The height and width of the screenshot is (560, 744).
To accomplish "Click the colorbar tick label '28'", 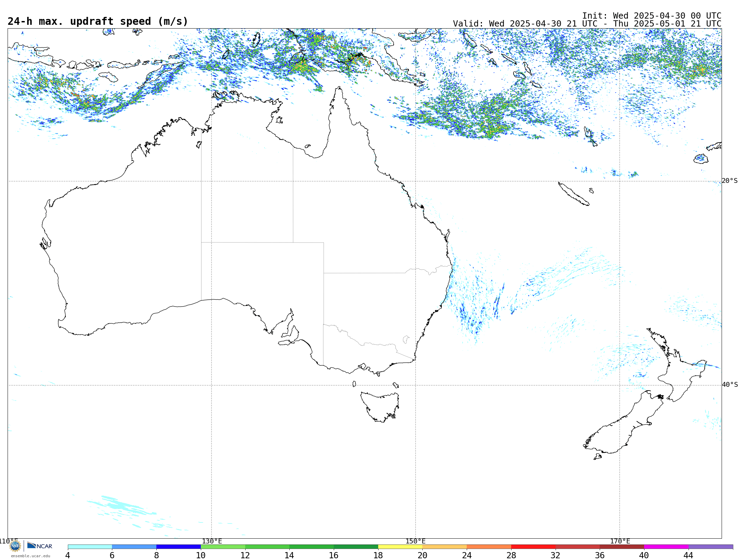I will 511,556.
